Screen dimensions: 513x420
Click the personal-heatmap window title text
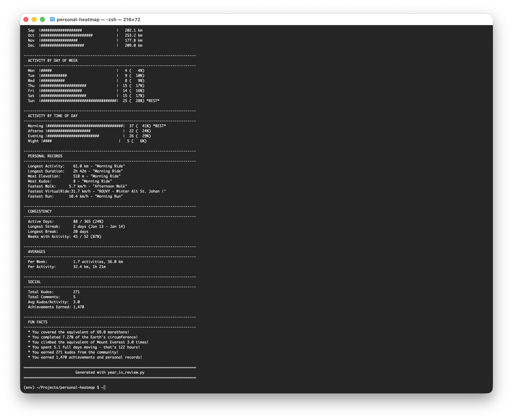(98, 20)
